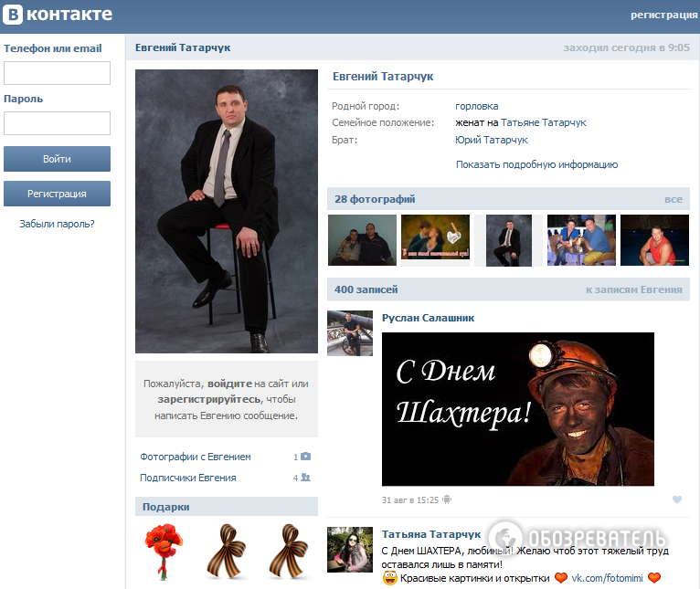Go to 'к записям Евгения' posts

633,289
